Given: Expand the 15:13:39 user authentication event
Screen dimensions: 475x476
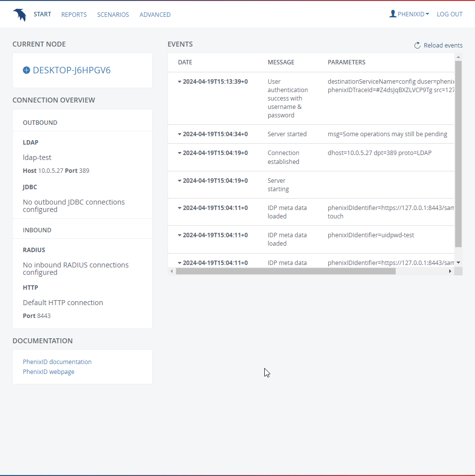Looking at the screenshot, I should tap(179, 82).
